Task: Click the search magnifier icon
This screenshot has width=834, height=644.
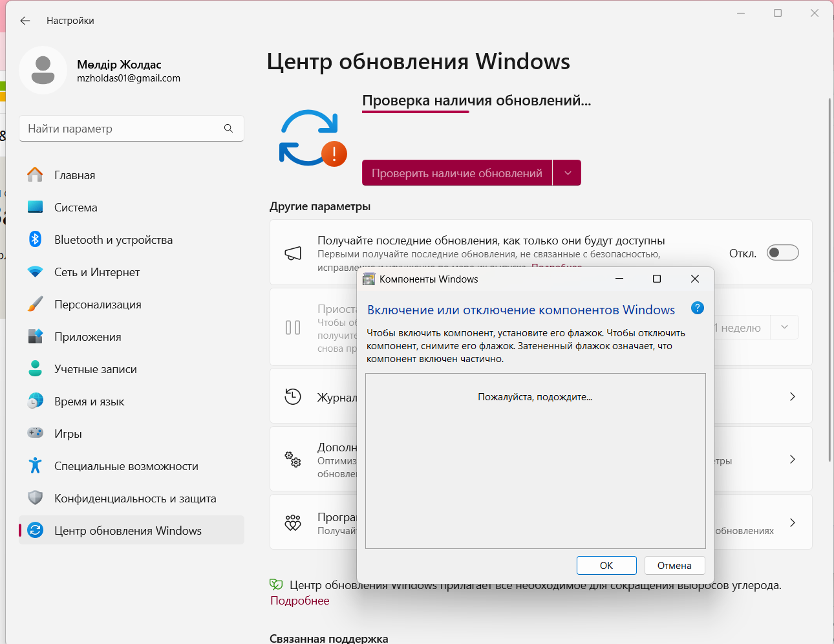Action: click(x=228, y=129)
